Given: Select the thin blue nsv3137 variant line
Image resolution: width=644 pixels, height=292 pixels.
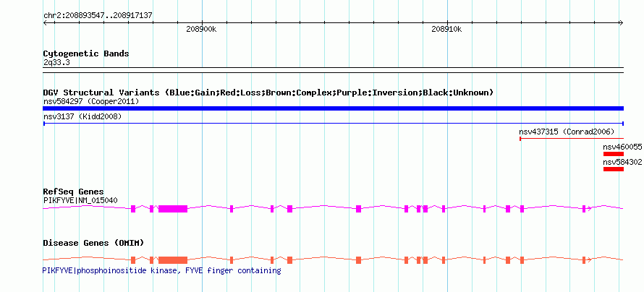Looking at the screenshot, I should [333, 124].
